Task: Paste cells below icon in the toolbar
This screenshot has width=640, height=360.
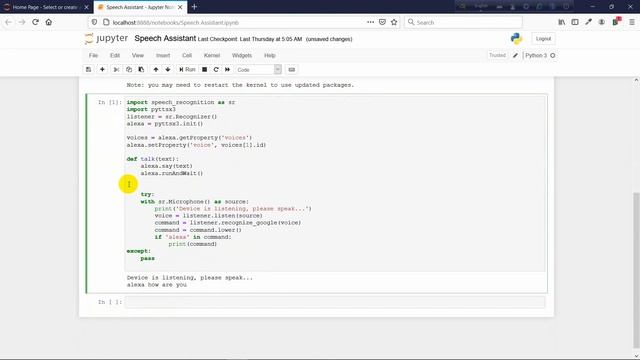Action: click(x=141, y=69)
